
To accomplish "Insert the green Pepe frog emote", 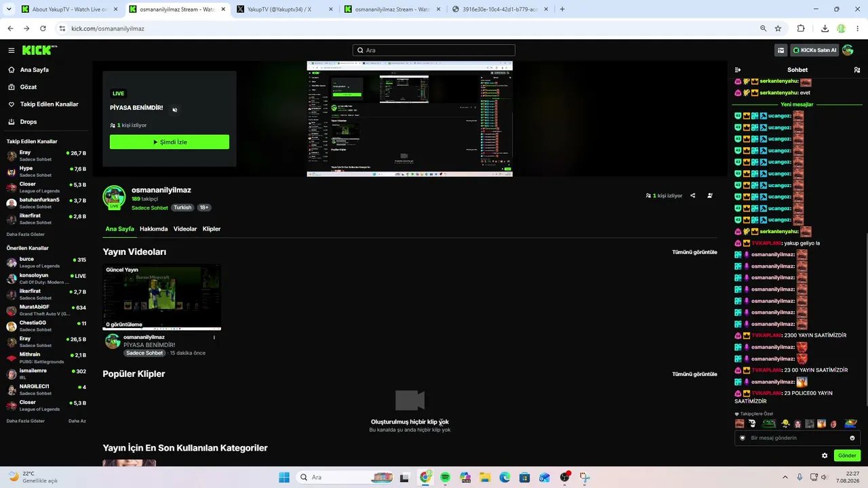I will 769,424.
